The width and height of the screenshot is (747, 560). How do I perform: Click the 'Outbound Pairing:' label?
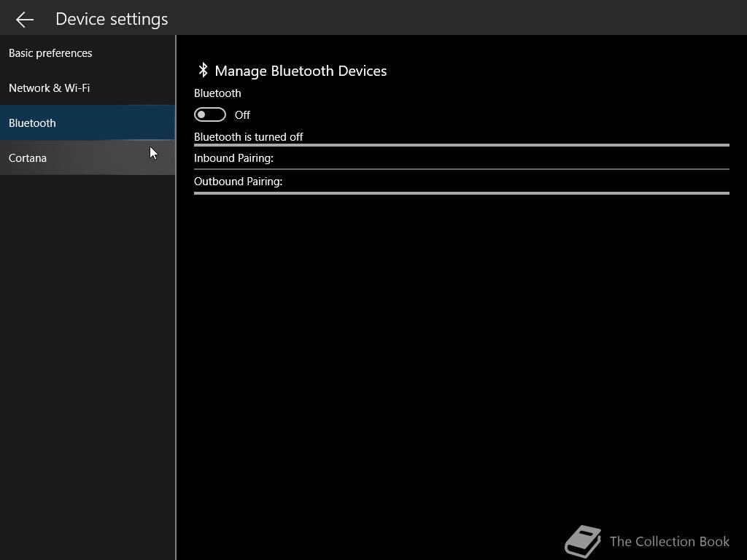(238, 182)
